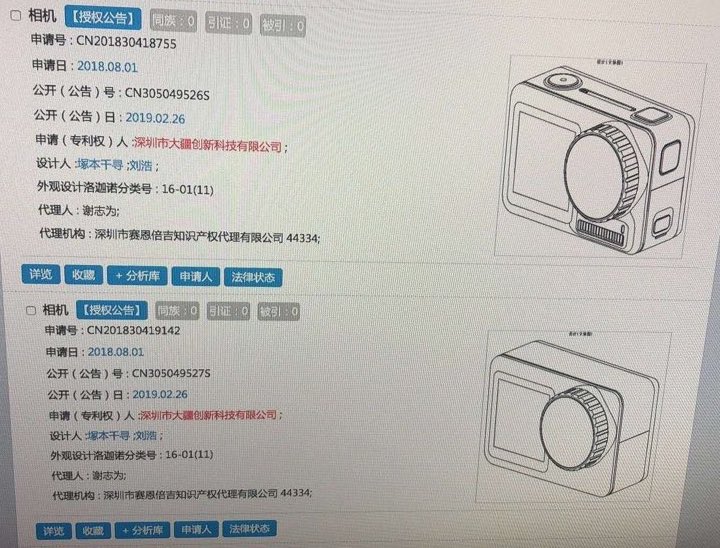
Task: Open first applicant link 深圳市大疆创新科技有限公司
Action: coord(208,145)
